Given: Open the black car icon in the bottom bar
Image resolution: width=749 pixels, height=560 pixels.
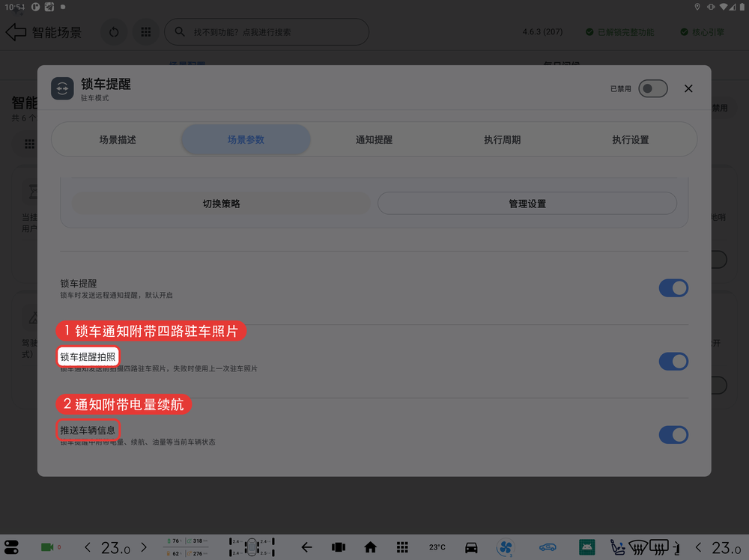Looking at the screenshot, I should coord(471,547).
